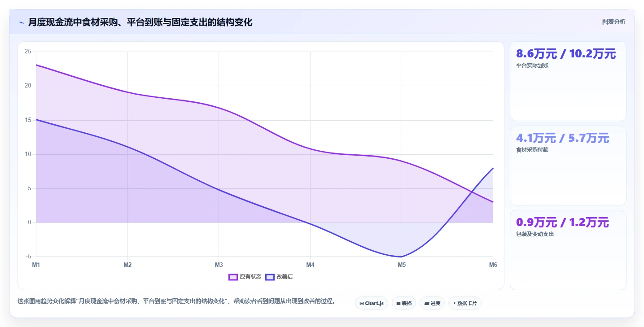Click the lightning icon beside the chart title
Screen dimensions: 644x327
(21, 22)
